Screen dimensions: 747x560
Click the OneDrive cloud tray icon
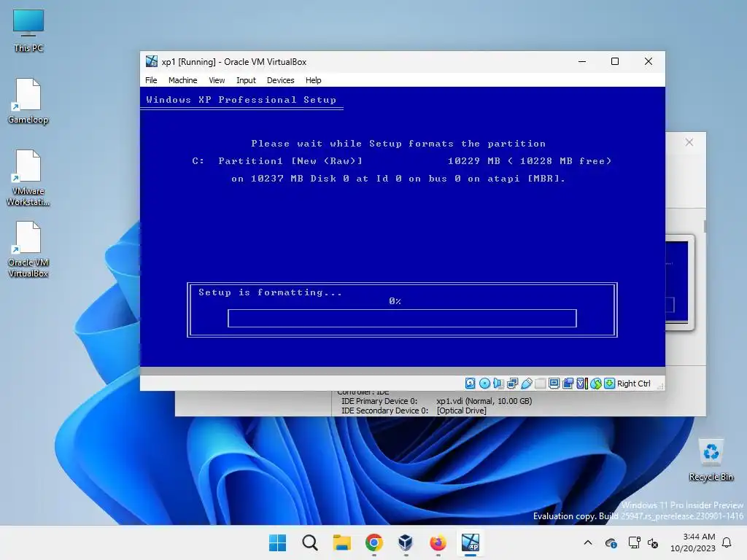611,542
